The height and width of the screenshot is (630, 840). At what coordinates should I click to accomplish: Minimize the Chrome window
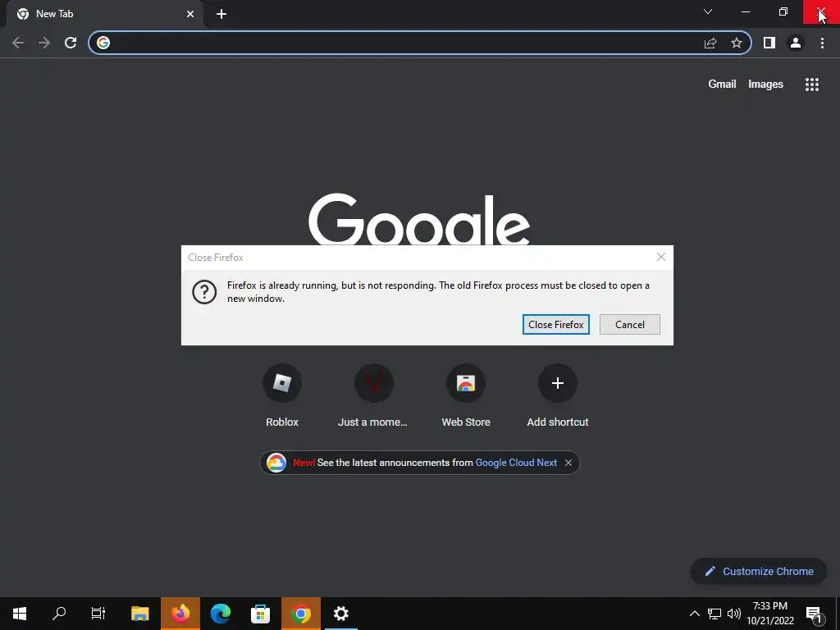tap(746, 11)
